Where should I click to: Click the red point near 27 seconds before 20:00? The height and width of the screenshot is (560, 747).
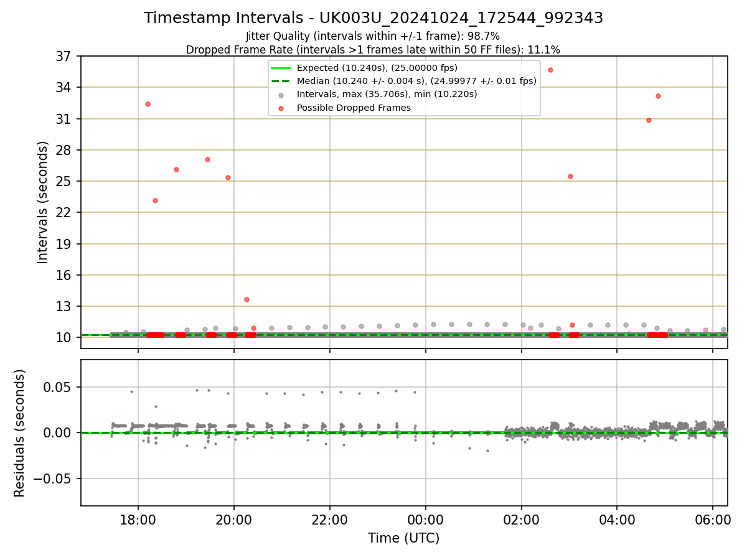[207, 159]
